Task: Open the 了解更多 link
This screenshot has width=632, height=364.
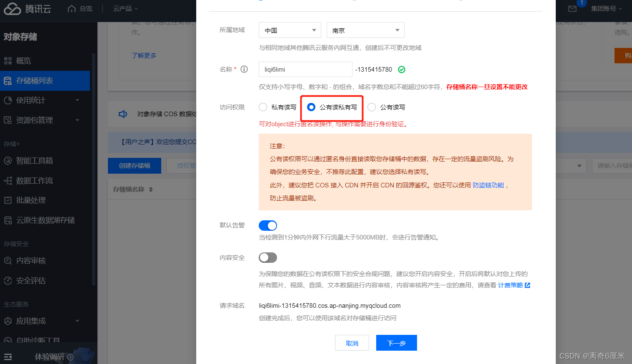Action: pyautogui.click(x=144, y=55)
